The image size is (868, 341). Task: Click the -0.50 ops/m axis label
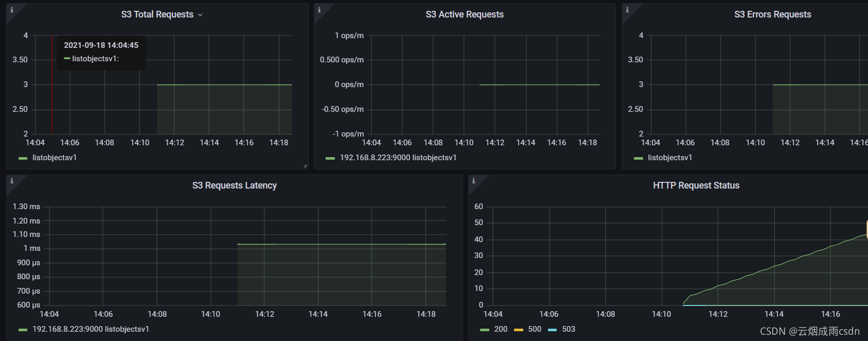point(343,109)
